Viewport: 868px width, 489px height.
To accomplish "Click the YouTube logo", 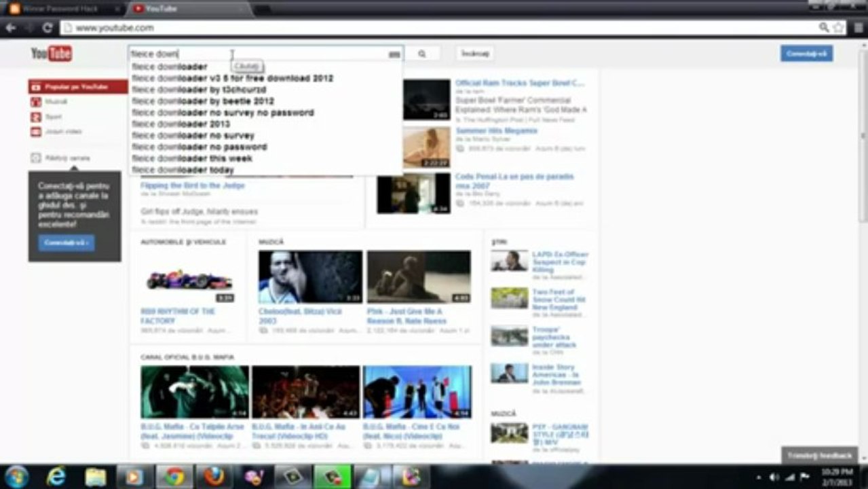I will tap(51, 53).
